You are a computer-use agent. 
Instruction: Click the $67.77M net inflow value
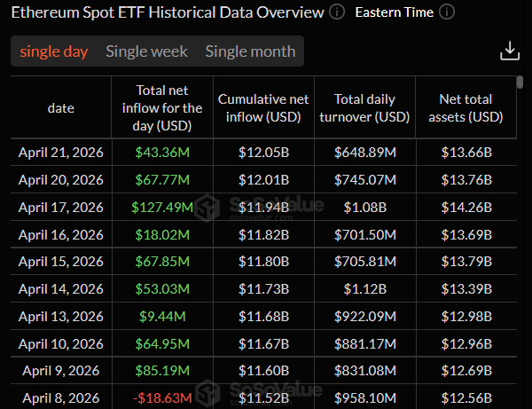click(x=162, y=179)
